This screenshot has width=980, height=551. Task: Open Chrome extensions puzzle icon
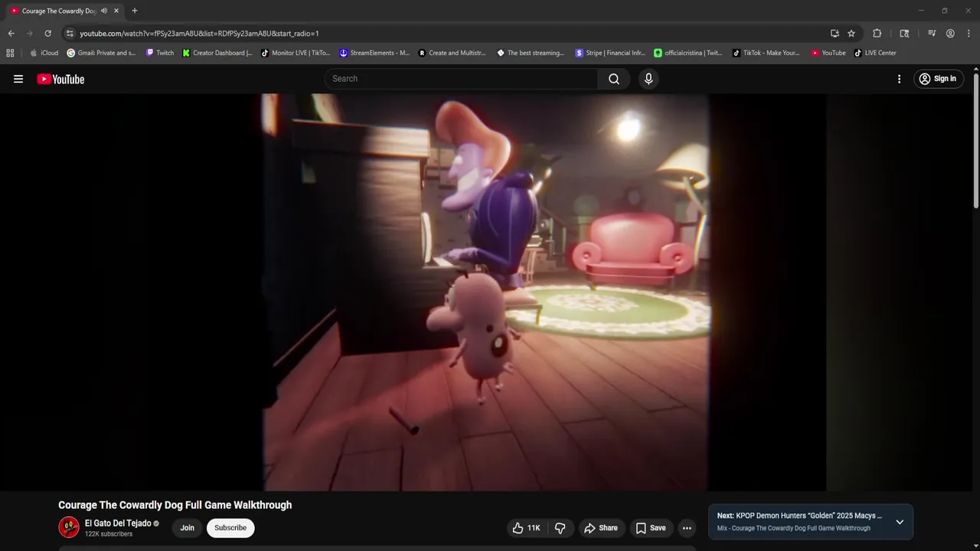pyautogui.click(x=877, y=34)
